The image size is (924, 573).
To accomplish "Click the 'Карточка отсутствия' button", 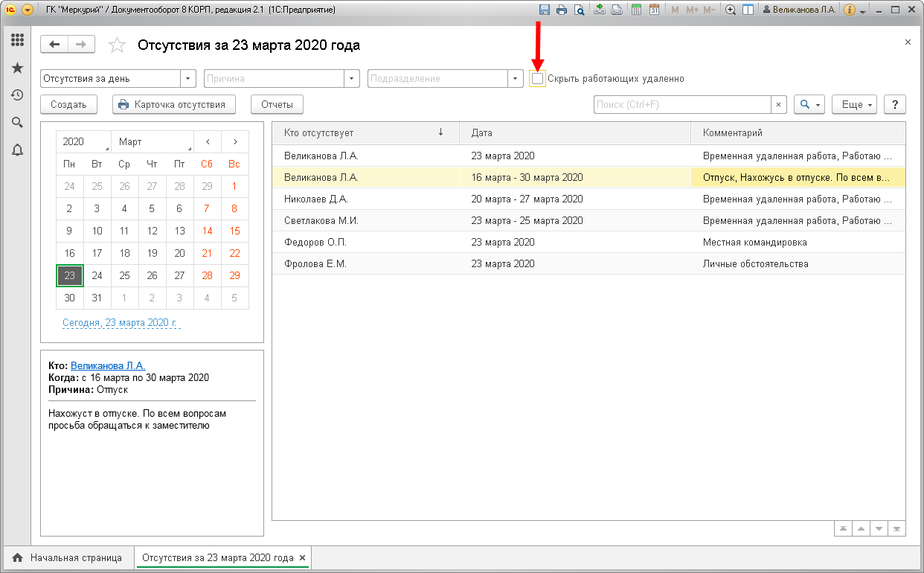I will (x=174, y=104).
